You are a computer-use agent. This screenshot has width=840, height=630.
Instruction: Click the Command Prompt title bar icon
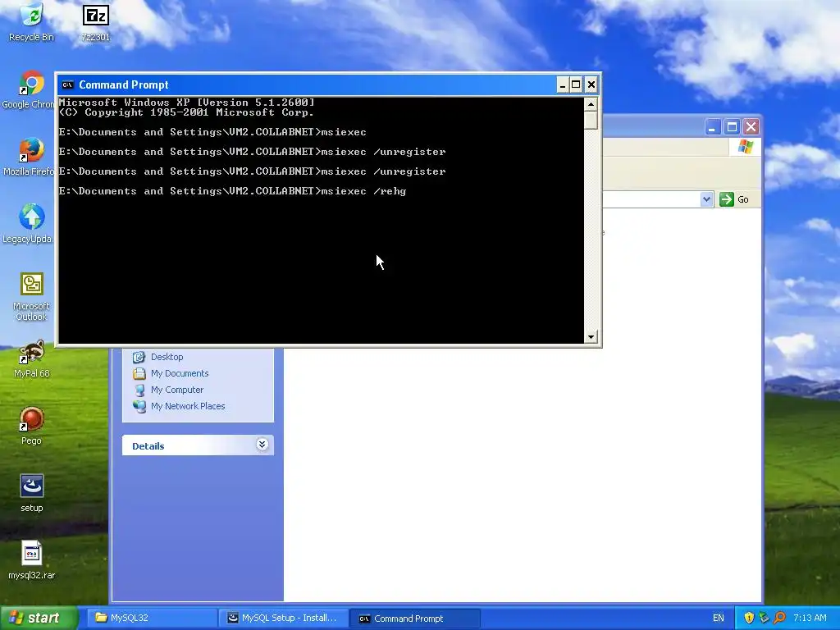click(67, 84)
